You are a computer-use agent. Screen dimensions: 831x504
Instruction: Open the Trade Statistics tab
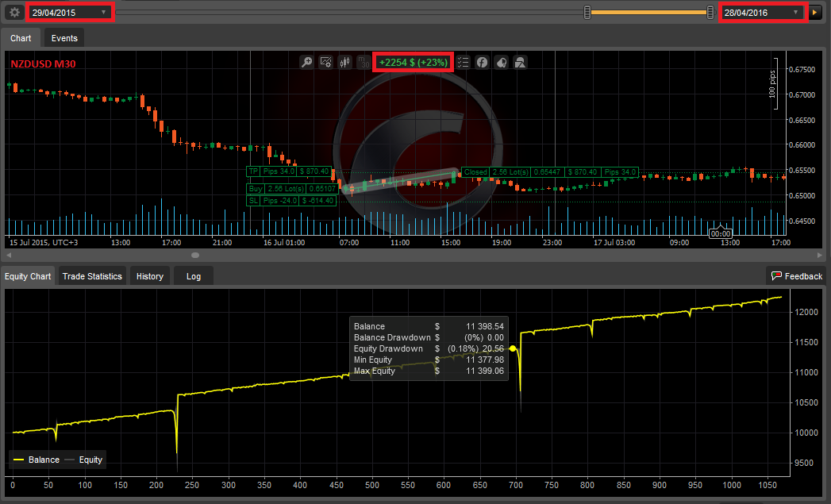(92, 276)
